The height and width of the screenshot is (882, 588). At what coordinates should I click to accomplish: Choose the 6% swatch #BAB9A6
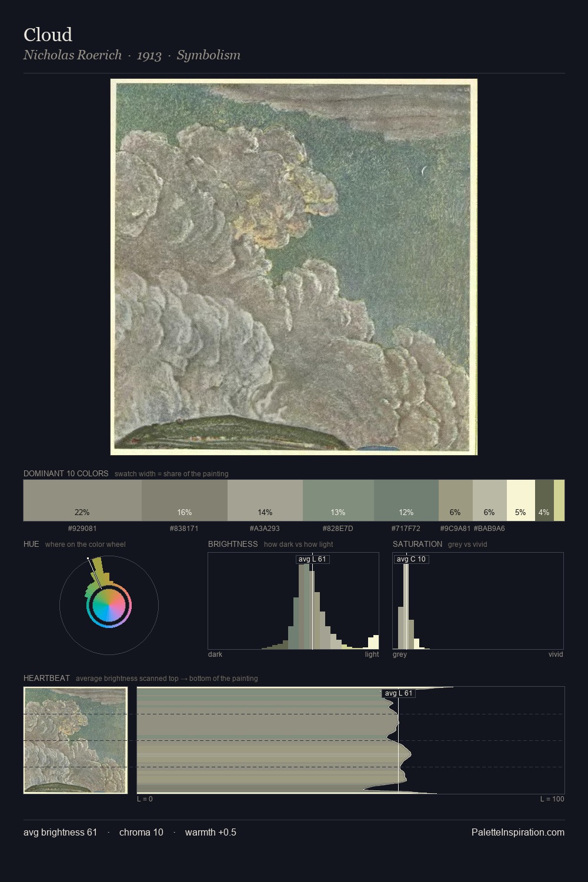[490, 500]
